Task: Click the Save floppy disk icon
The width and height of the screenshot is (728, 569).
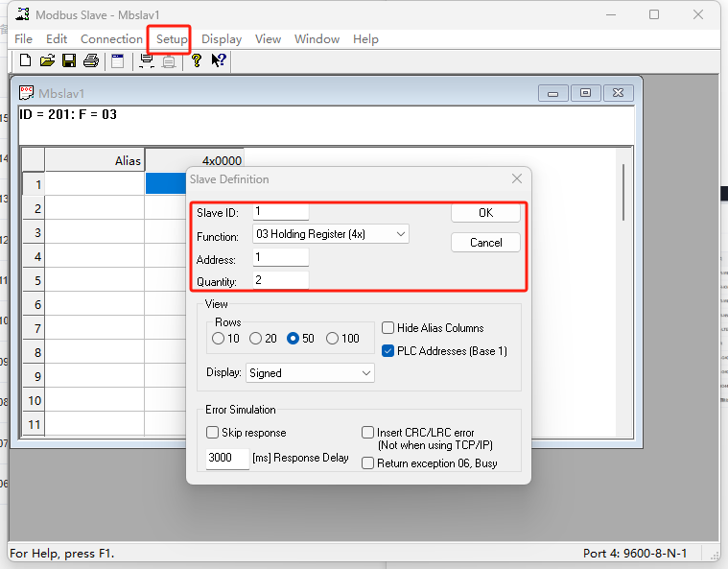Action: 69,60
